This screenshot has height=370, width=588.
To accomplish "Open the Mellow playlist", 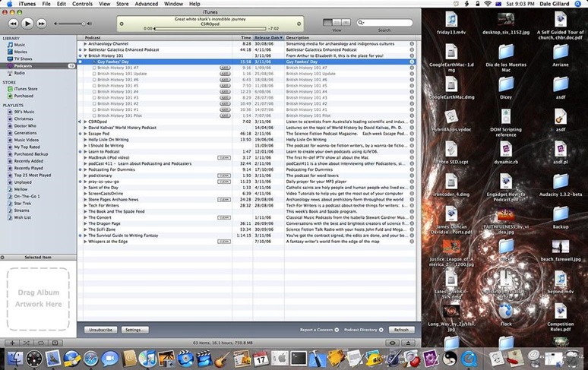I will (x=21, y=189).
